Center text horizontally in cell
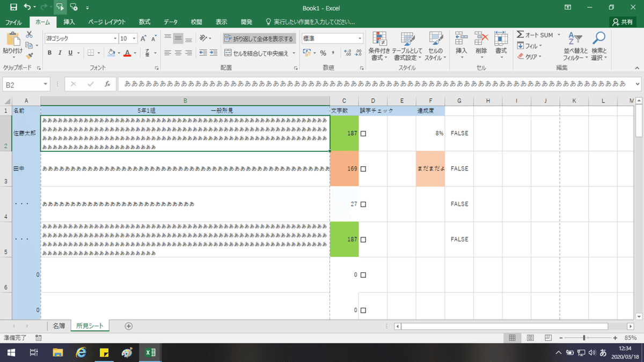This screenshot has height=362, width=644. click(x=178, y=53)
